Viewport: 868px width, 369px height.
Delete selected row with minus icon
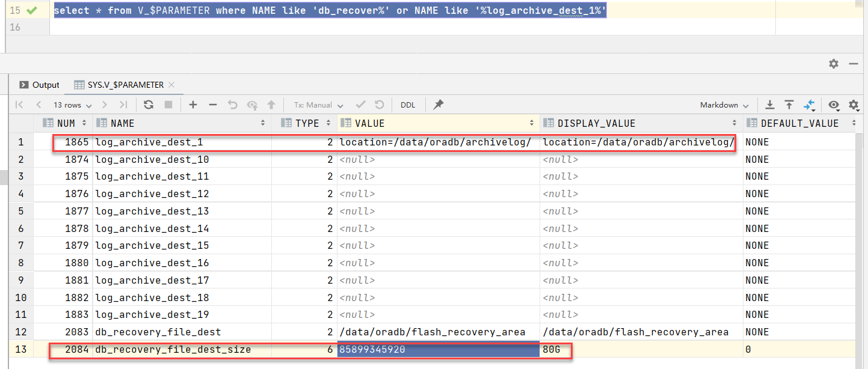click(x=212, y=105)
